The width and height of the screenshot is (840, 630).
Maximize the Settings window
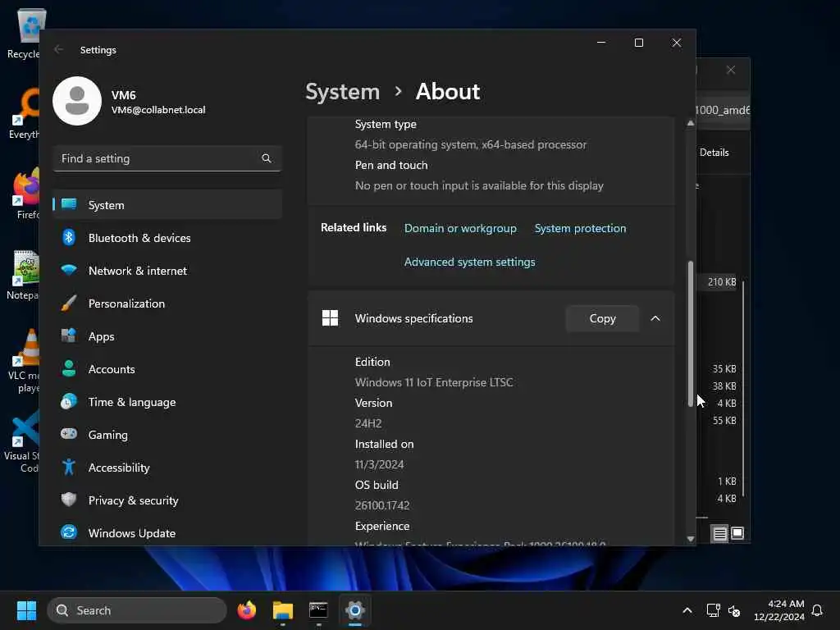coord(638,43)
